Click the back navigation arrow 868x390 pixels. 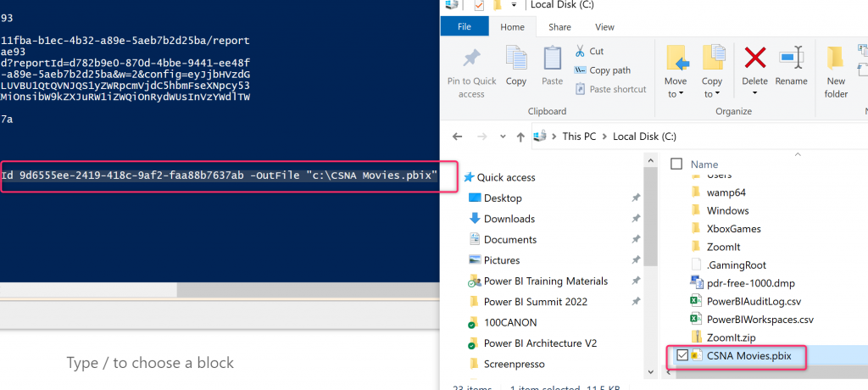pyautogui.click(x=457, y=136)
